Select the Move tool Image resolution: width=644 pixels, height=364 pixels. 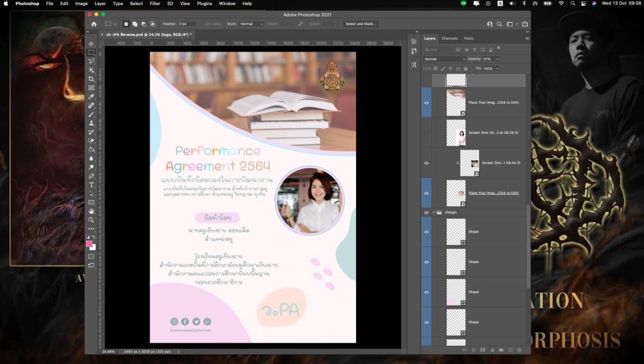(x=91, y=43)
